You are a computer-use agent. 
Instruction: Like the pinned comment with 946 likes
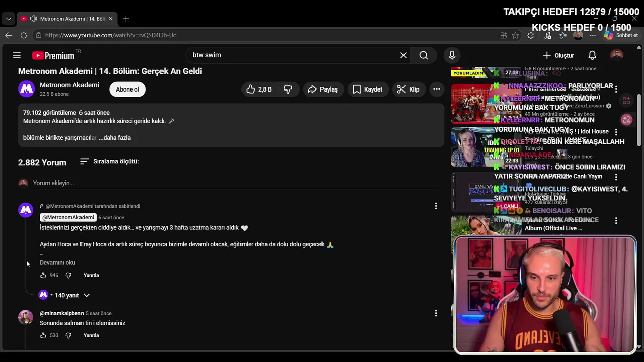pos(43,275)
